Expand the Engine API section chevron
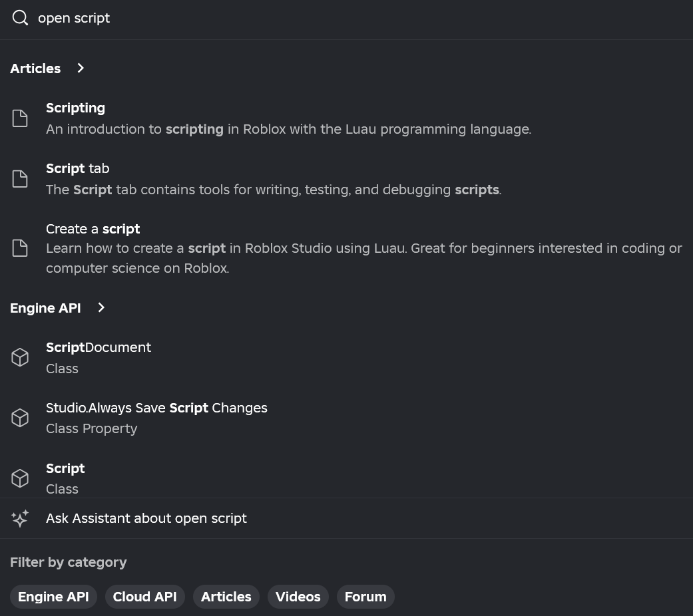The height and width of the screenshot is (616, 693). [x=101, y=307]
